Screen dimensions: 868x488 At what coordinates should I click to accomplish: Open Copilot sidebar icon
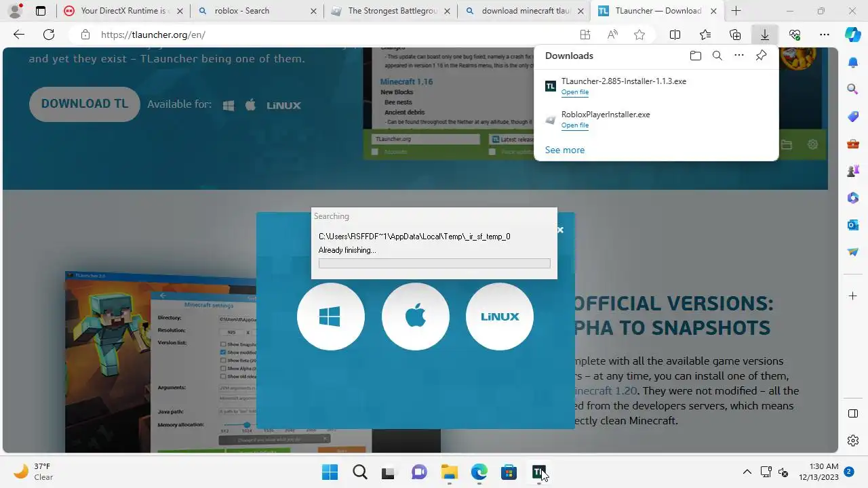pos(853,35)
